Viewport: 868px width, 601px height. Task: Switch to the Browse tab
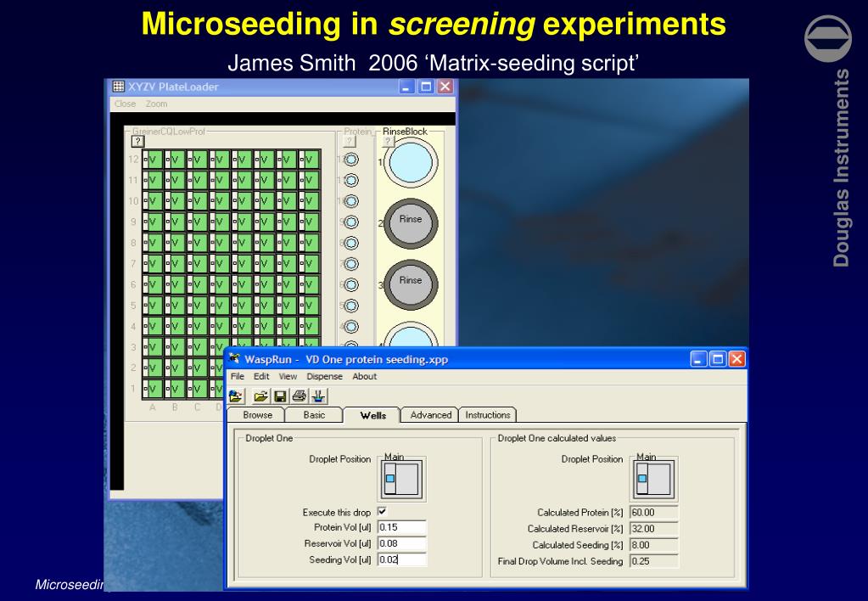tap(257, 415)
